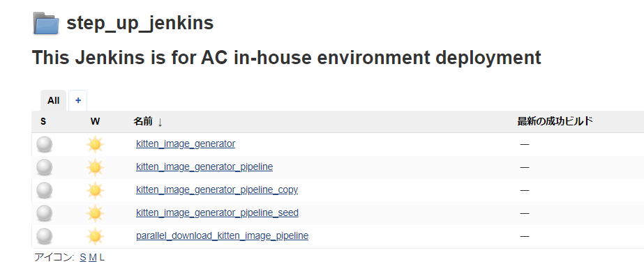Sort by the W weather column header
The height and width of the screenshot is (280, 644).
(x=96, y=122)
